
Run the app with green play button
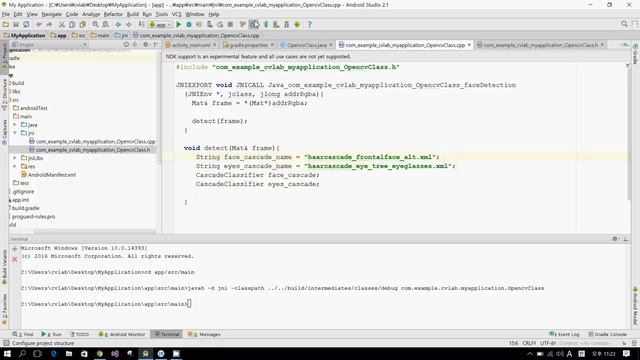[x=178, y=24]
